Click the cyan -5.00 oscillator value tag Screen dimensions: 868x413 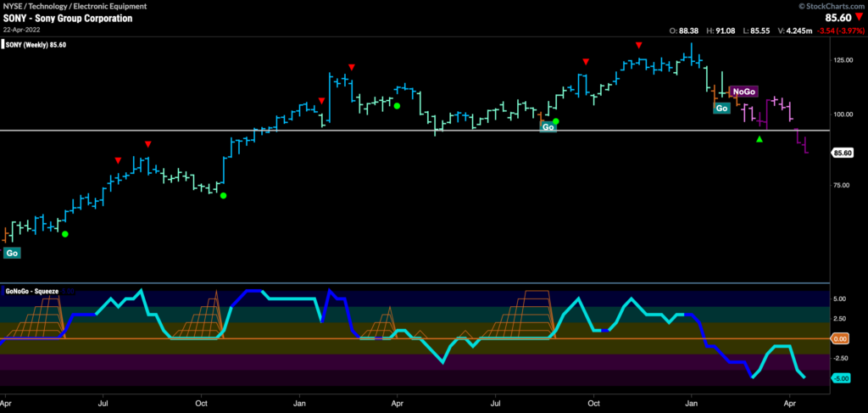click(841, 379)
